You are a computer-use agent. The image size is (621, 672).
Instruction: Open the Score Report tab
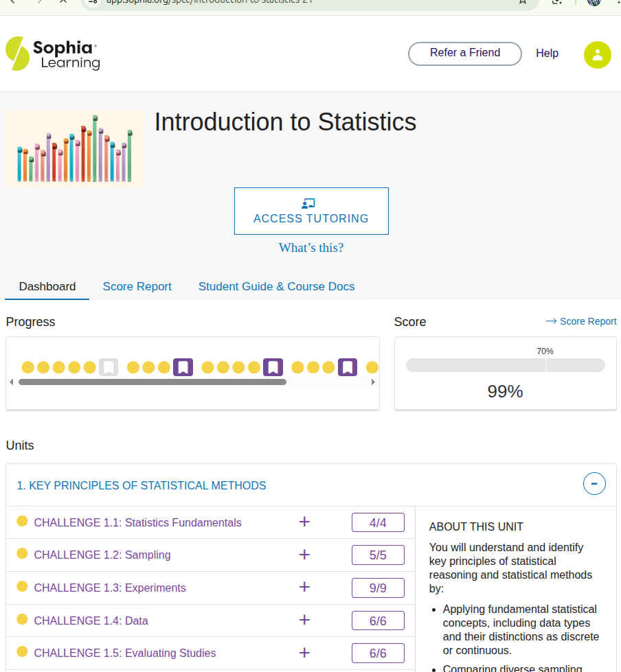pos(137,286)
